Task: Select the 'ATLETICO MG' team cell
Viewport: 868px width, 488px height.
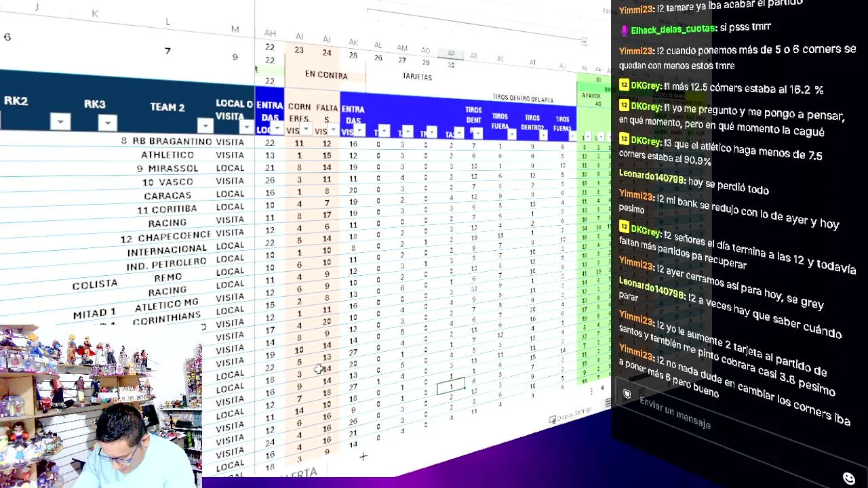Action: pos(167,304)
